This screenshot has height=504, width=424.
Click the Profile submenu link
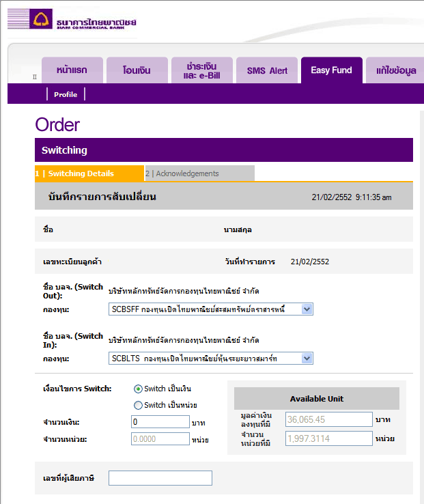click(66, 94)
